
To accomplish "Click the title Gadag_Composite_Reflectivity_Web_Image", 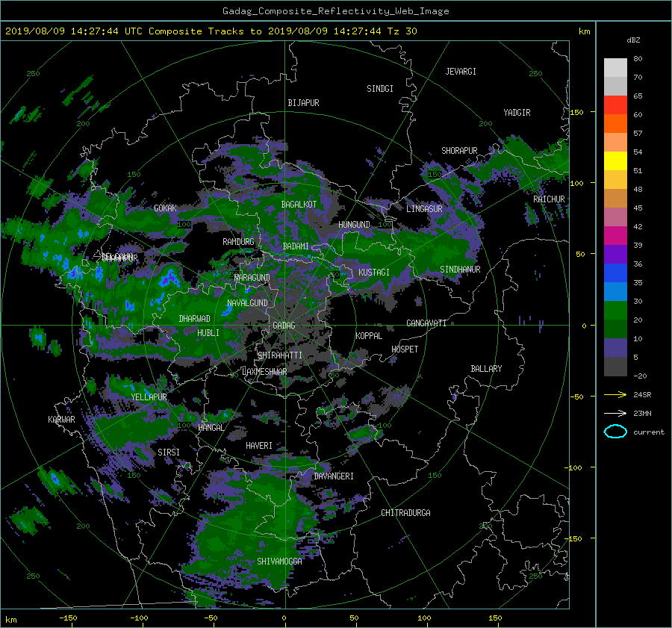I will coord(335,11).
